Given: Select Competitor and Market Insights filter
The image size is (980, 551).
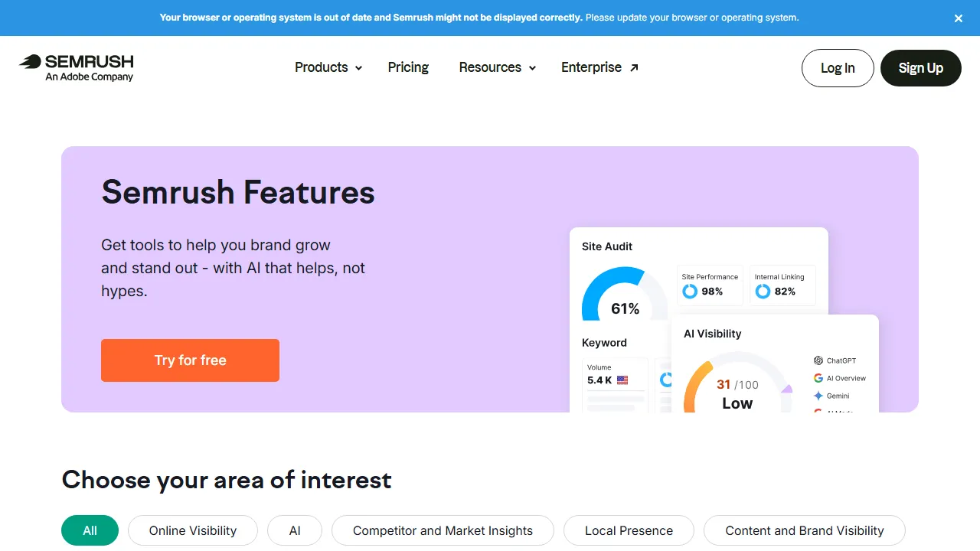Looking at the screenshot, I should tap(443, 530).
